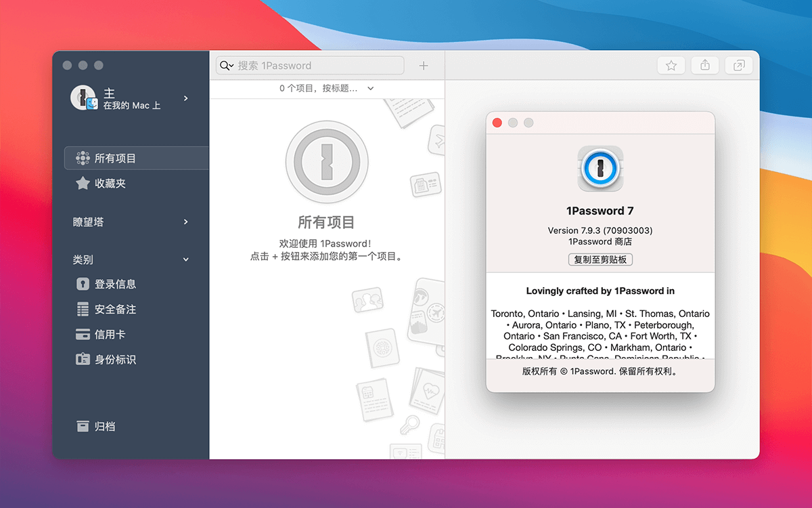Viewport: 812px width, 508px height.
Task: Click the 版权所有 copyright text
Action: (x=600, y=371)
